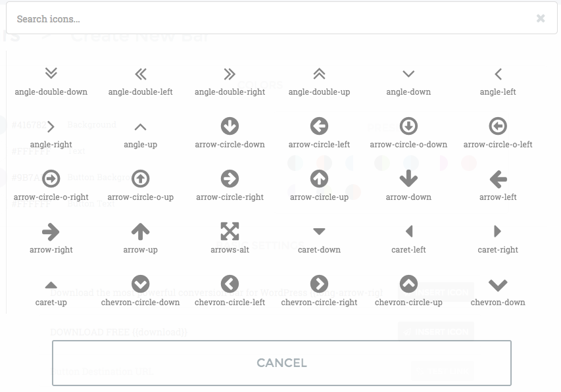Screen dimensions: 561x392
Task: Click the Search icons input field
Action: 263,18
